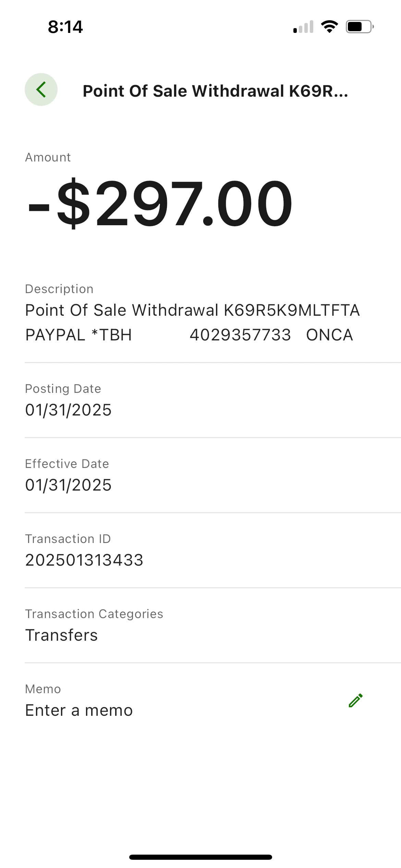The height and width of the screenshot is (868, 401).
Task: Tap the Effective Date value 01/31/2025
Action: tap(69, 485)
